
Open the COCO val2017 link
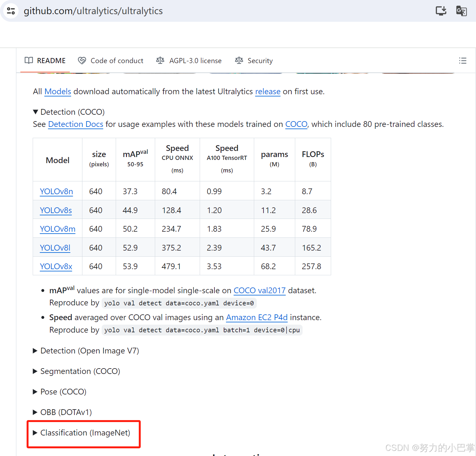(260, 291)
